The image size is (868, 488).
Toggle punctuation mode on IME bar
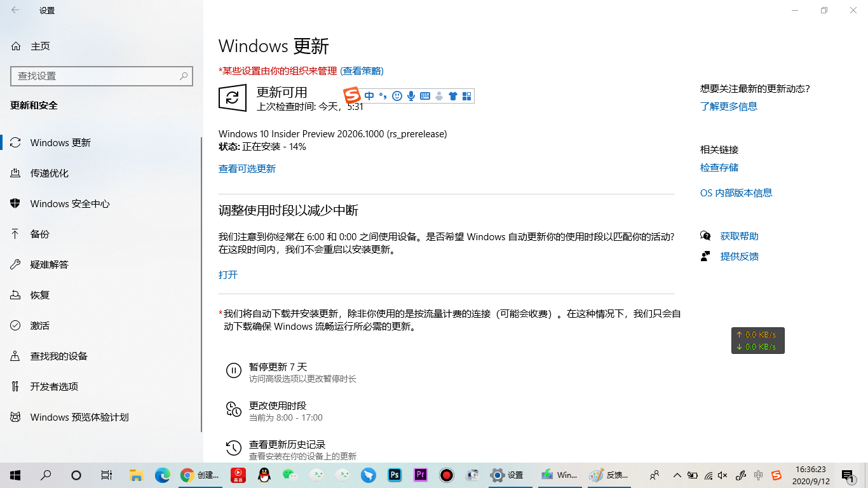tap(383, 96)
